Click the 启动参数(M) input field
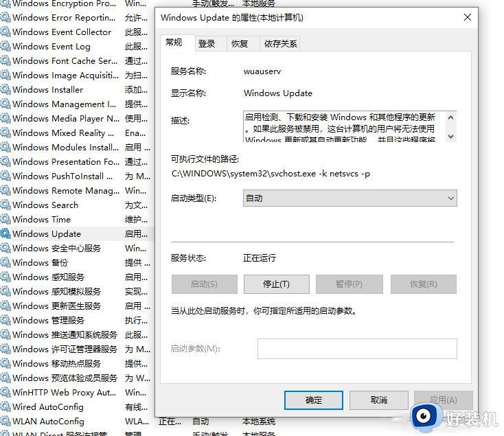504x436 pixels. 357,349
